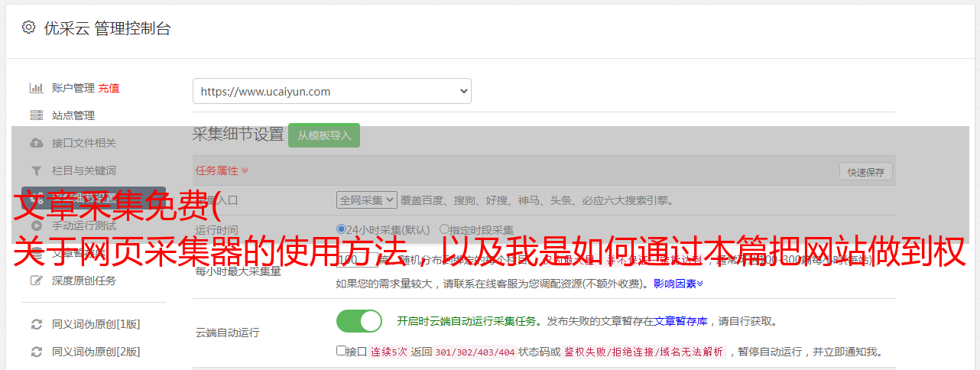Screen dimensions: 980x370
Task: Click the 优采云 管理控制台 title
Action: pos(107,28)
